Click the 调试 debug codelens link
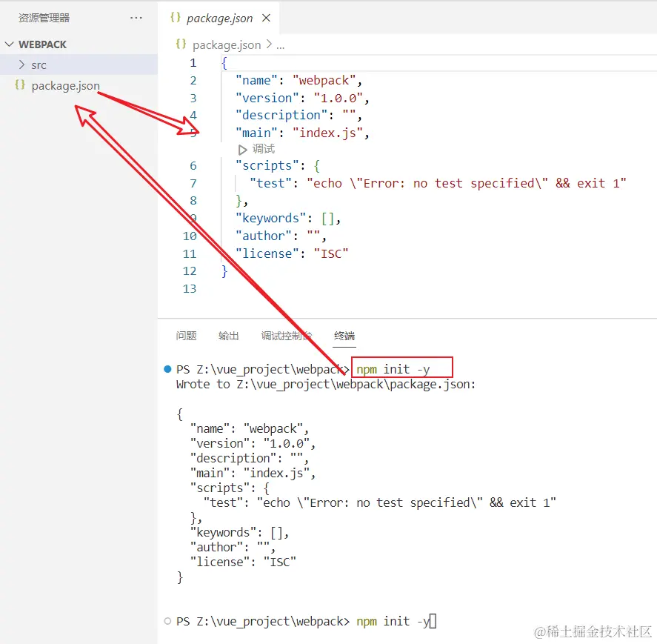The width and height of the screenshot is (657, 644). click(264, 149)
